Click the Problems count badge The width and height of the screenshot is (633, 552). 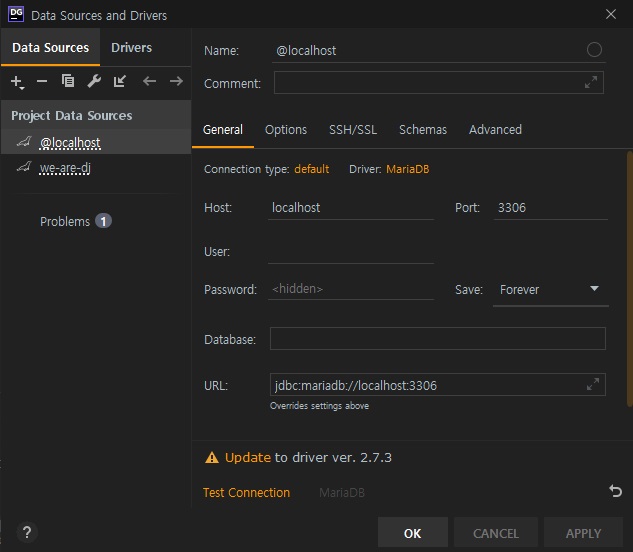pos(103,221)
